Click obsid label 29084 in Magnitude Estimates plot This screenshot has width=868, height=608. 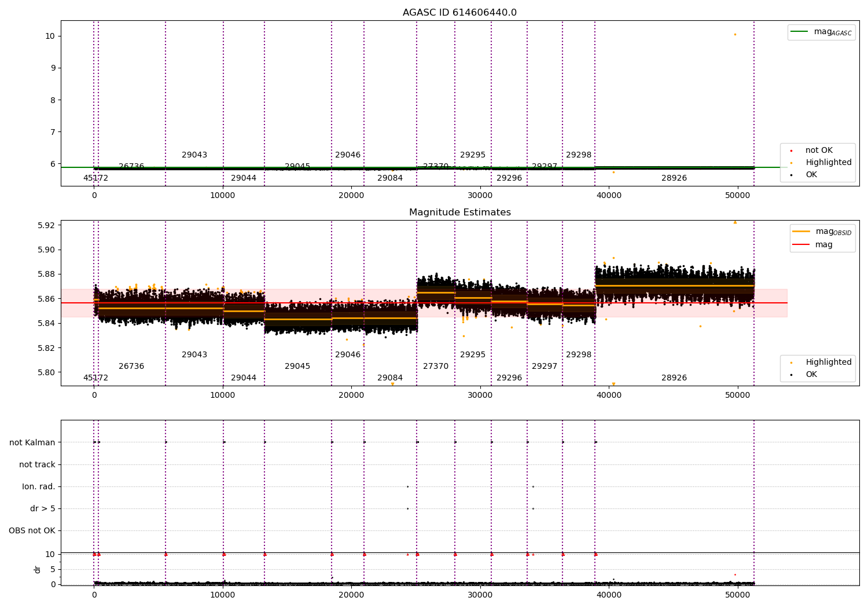[390, 378]
